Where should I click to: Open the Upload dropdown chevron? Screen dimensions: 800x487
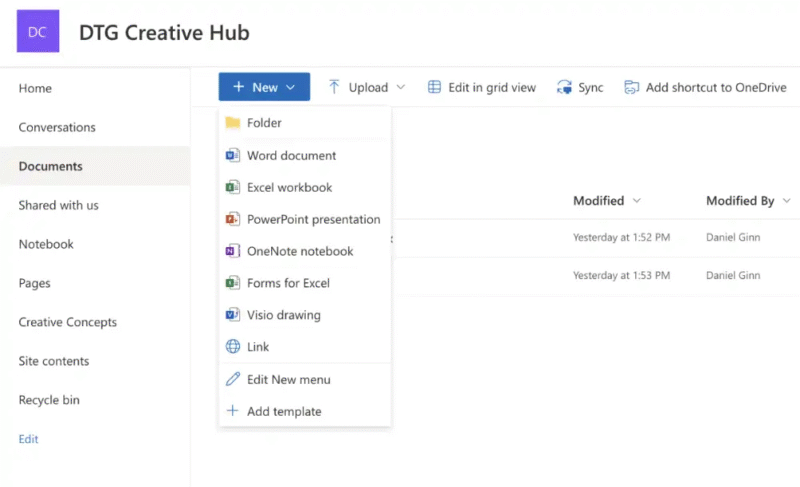pos(401,87)
